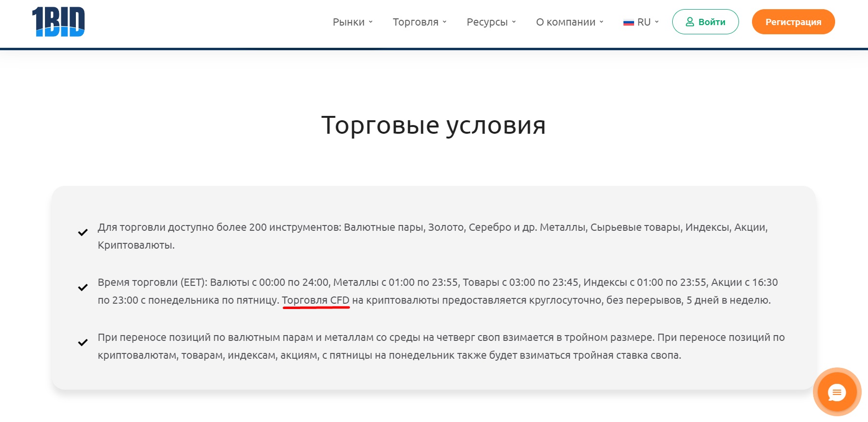Click checkmark beside 200 инструментов item
The image size is (868, 422).
point(83,232)
